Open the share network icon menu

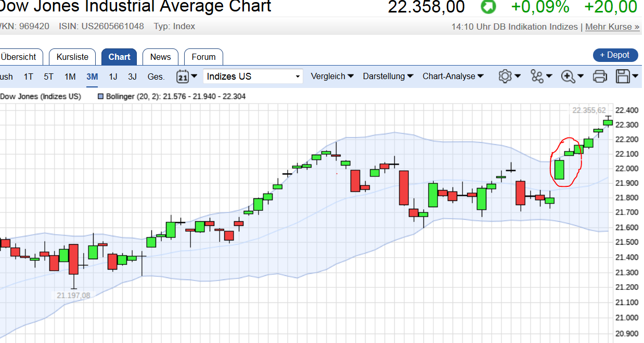(x=537, y=77)
